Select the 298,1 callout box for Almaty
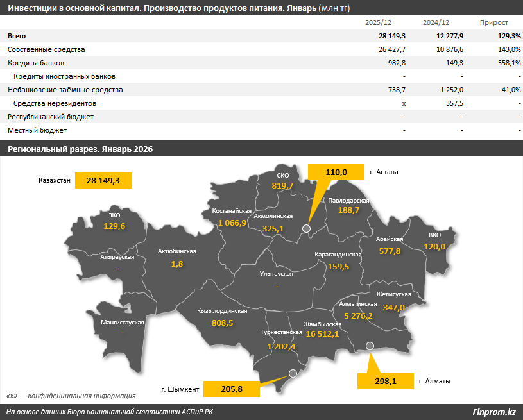The image size is (523, 420). click(x=385, y=382)
